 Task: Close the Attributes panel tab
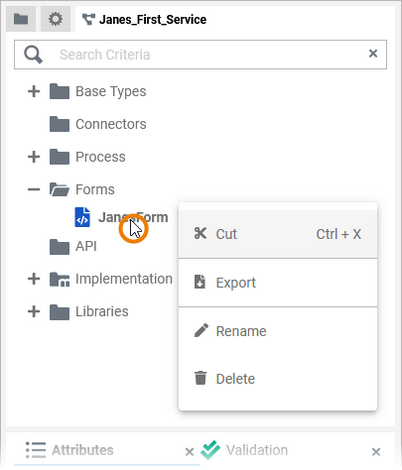point(189,452)
